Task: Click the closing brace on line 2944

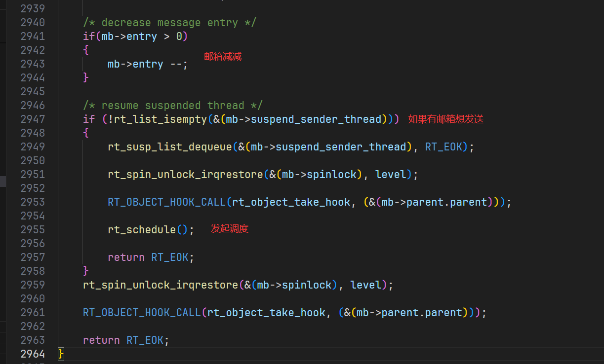Action: pos(86,78)
